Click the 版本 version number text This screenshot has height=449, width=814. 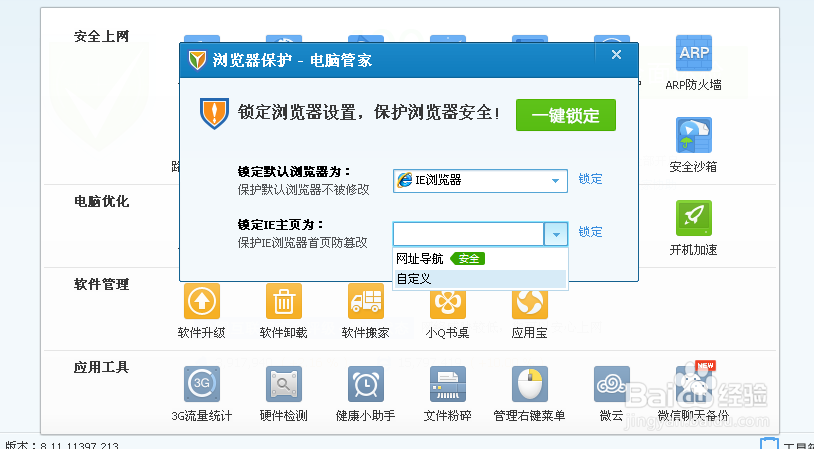(62, 445)
